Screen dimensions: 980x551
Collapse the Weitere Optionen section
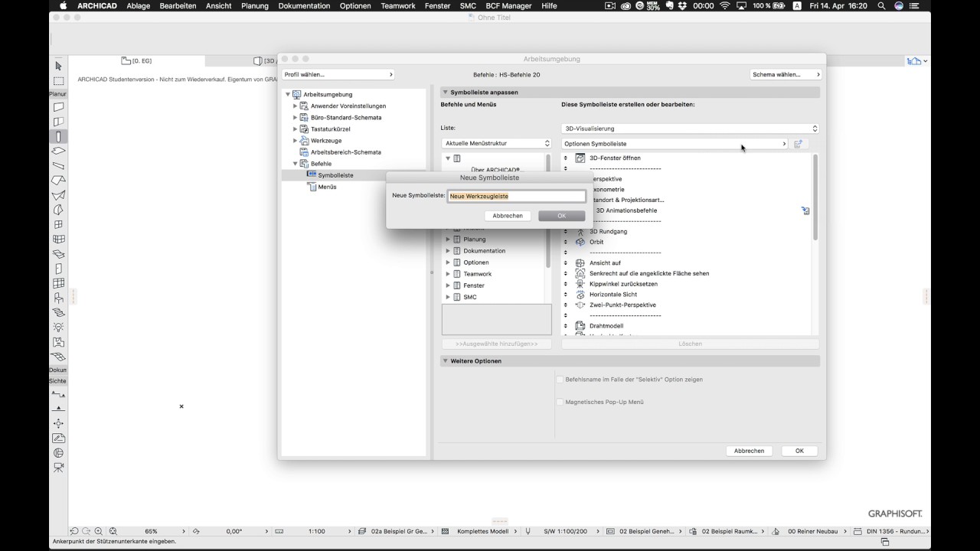[445, 361]
